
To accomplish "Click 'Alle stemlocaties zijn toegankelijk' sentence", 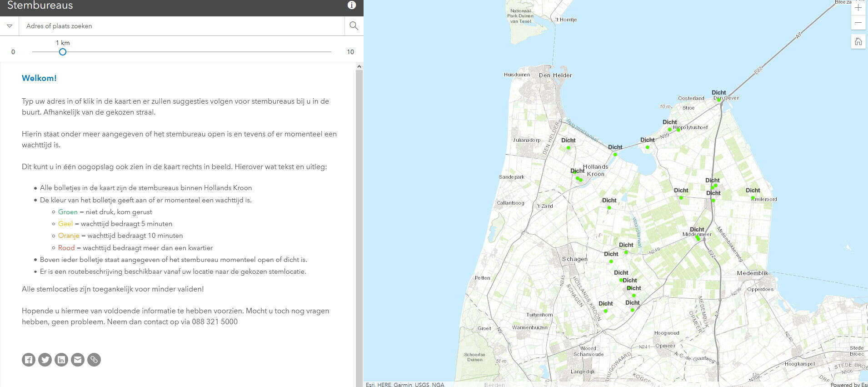I will pos(113,289).
